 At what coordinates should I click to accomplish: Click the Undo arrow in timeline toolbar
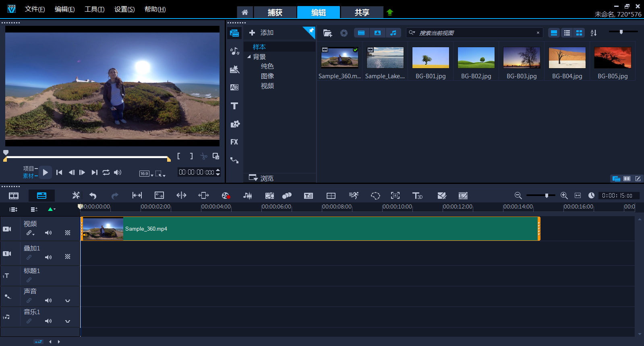93,196
